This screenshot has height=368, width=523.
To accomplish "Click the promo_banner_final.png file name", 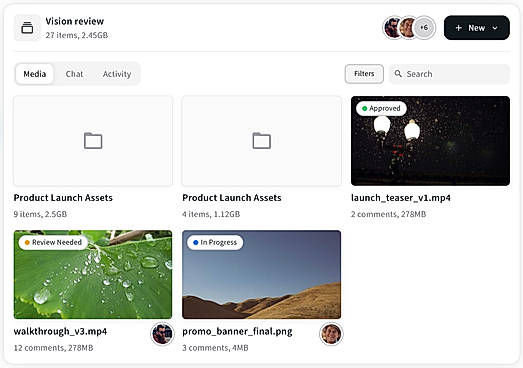I will (237, 331).
